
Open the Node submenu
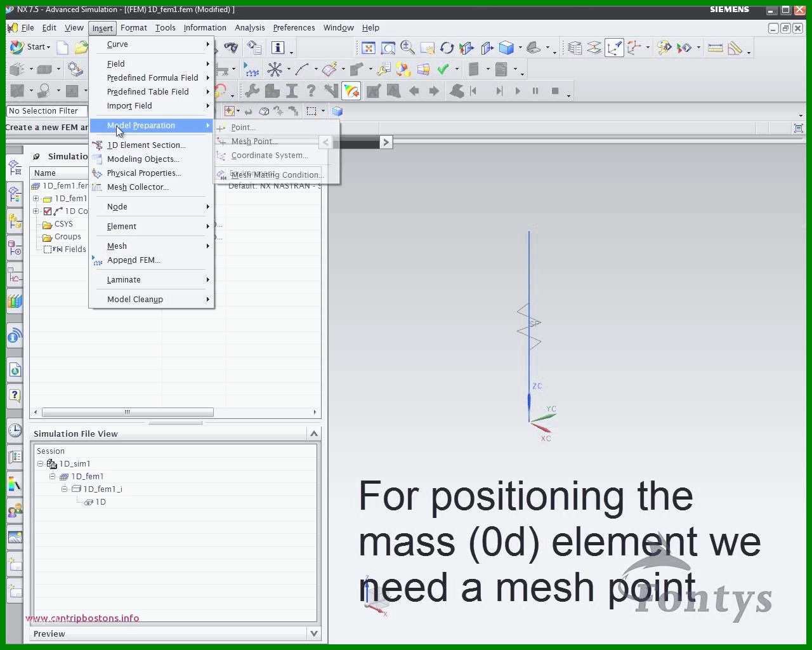[x=152, y=207]
